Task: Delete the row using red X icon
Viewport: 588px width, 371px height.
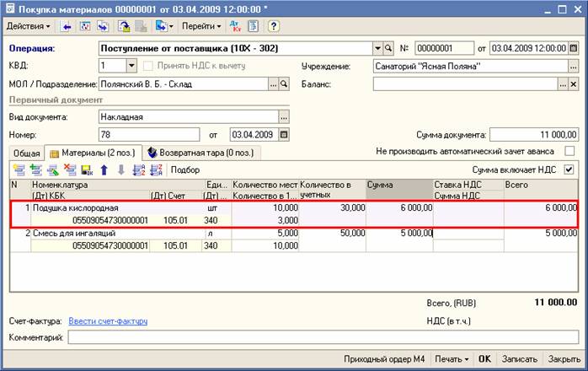Action: (x=70, y=169)
